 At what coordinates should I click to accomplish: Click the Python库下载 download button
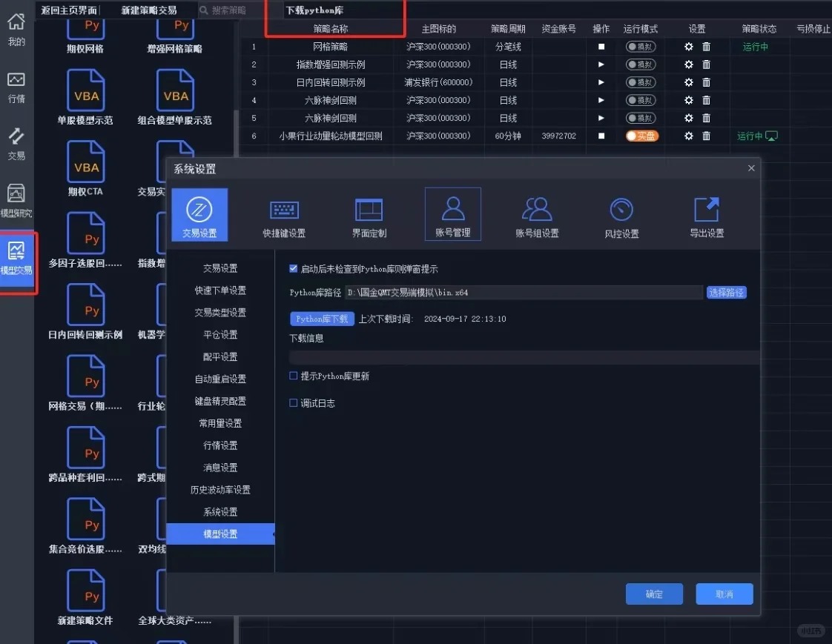coord(322,319)
